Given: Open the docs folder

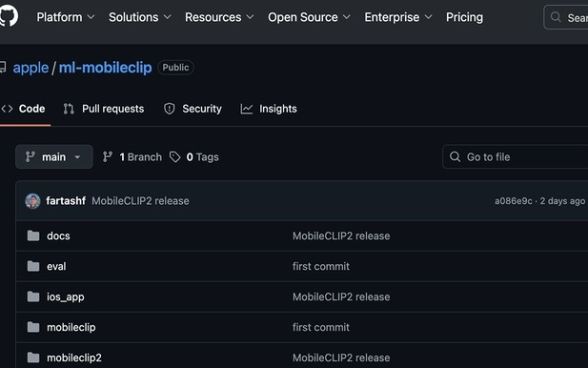Looking at the screenshot, I should 58,235.
